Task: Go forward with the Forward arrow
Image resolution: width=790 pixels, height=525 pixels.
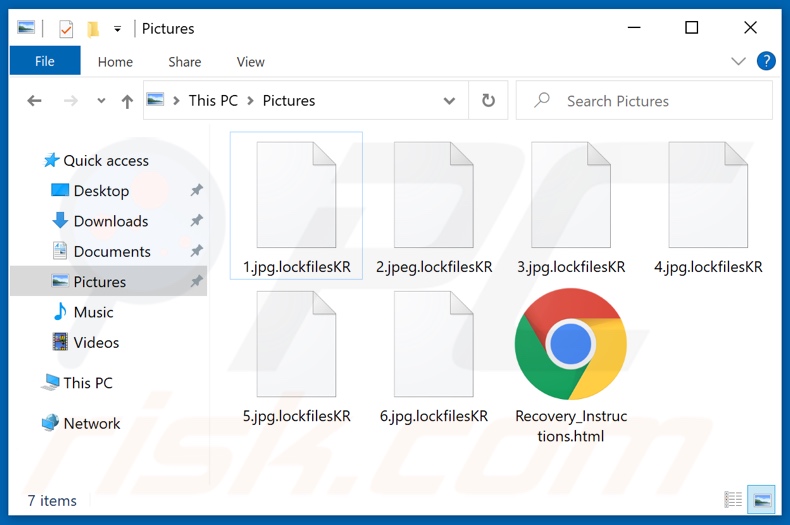Action: (71, 101)
